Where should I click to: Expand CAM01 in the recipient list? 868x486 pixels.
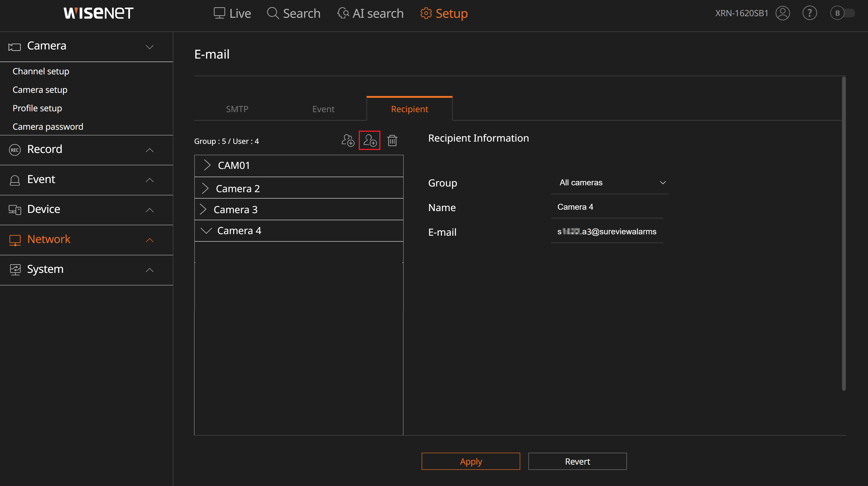[x=207, y=165]
